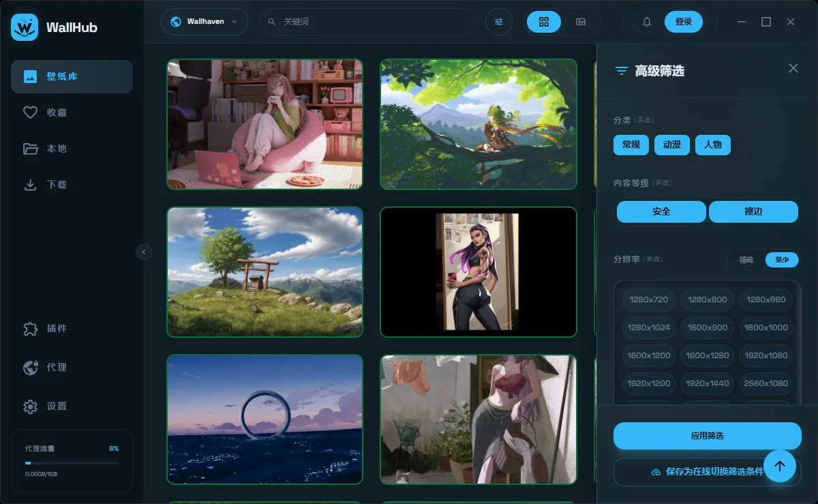Click the 分类 section label

(622, 120)
